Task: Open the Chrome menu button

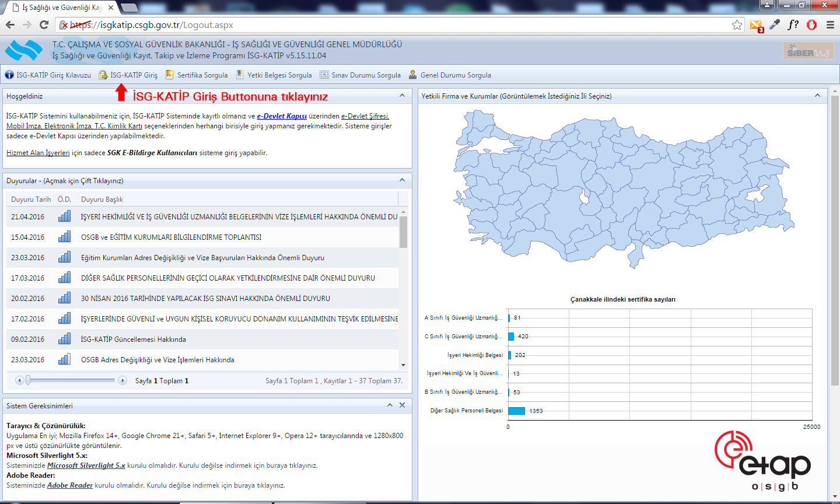Action: point(830,24)
